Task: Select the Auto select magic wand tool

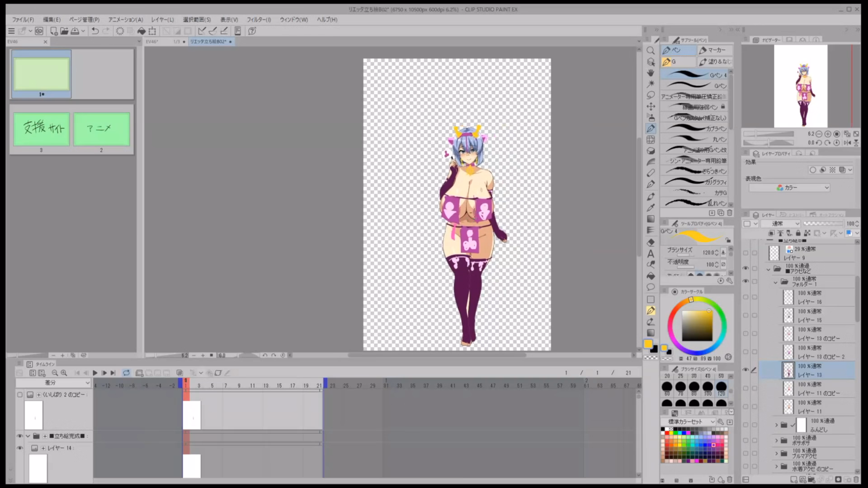Action: pos(651,84)
